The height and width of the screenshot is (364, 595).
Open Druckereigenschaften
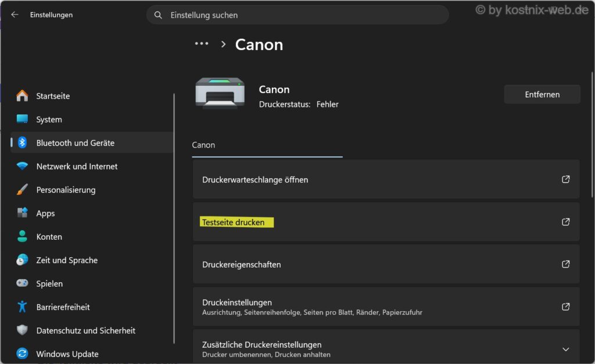point(386,264)
